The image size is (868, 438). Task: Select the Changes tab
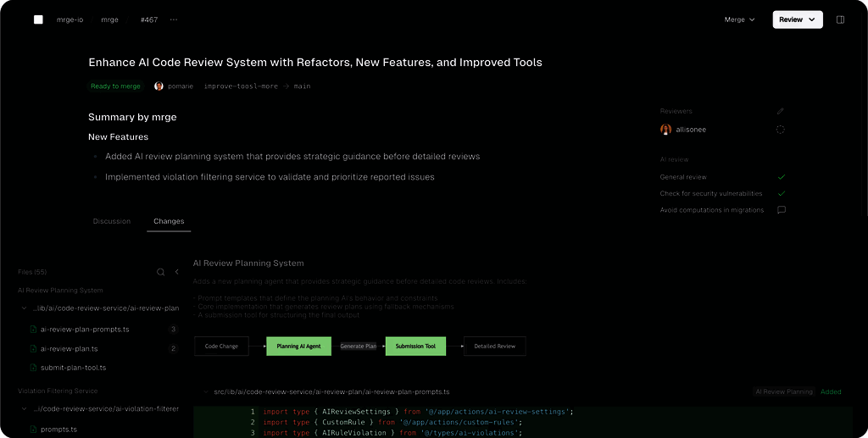click(169, 221)
